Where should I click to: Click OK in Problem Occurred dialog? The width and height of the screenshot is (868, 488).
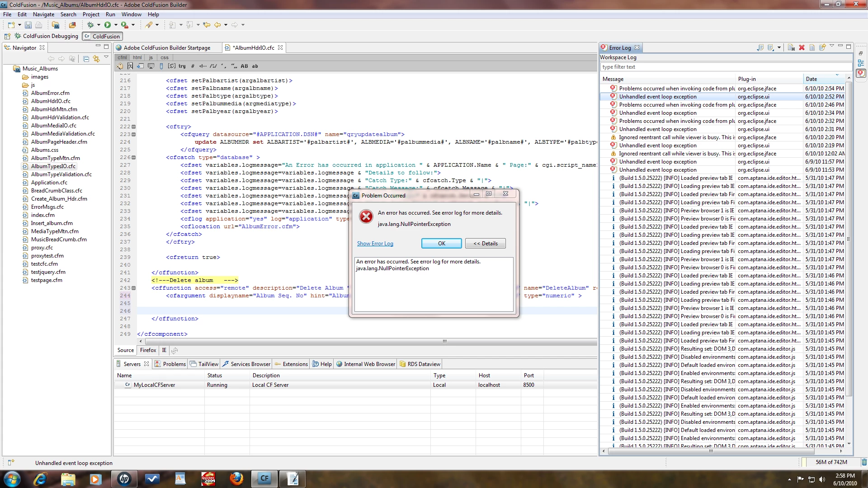[441, 243]
